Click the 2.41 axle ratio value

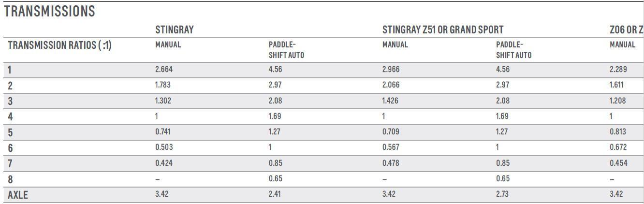275,194
